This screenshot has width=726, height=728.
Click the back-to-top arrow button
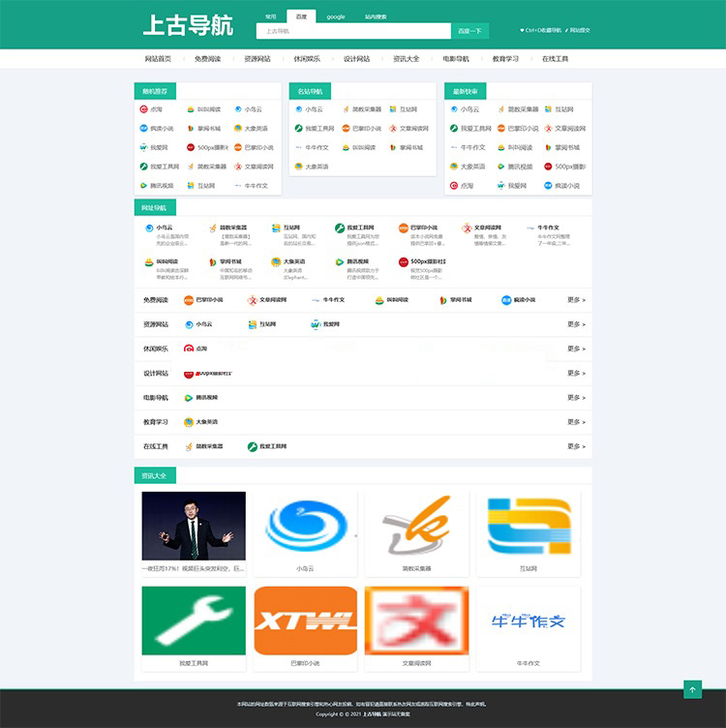click(692, 689)
